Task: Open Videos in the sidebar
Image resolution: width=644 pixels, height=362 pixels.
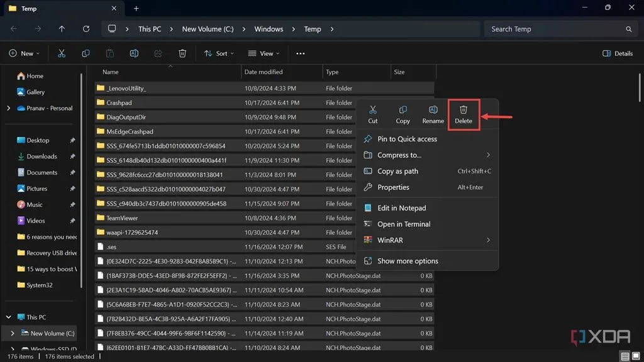Action: pyautogui.click(x=31, y=221)
